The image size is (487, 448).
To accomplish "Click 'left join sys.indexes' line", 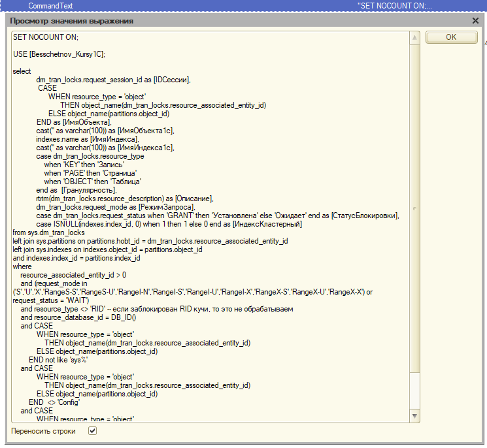I will [x=107, y=249].
